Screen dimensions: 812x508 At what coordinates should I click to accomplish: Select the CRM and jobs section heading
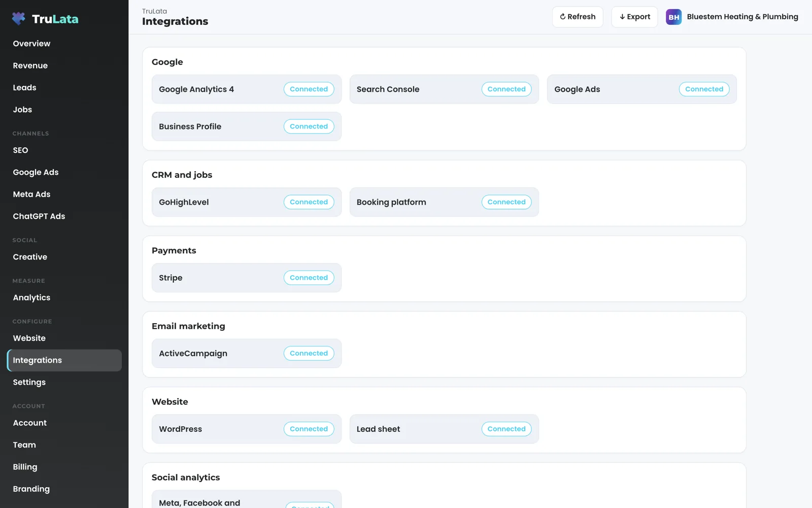(x=182, y=175)
